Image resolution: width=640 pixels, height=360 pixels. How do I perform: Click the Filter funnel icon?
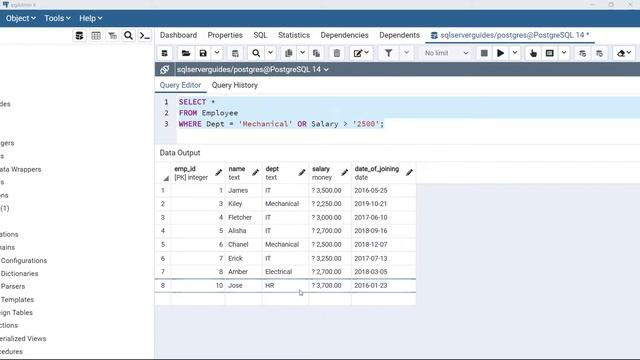tap(388, 53)
